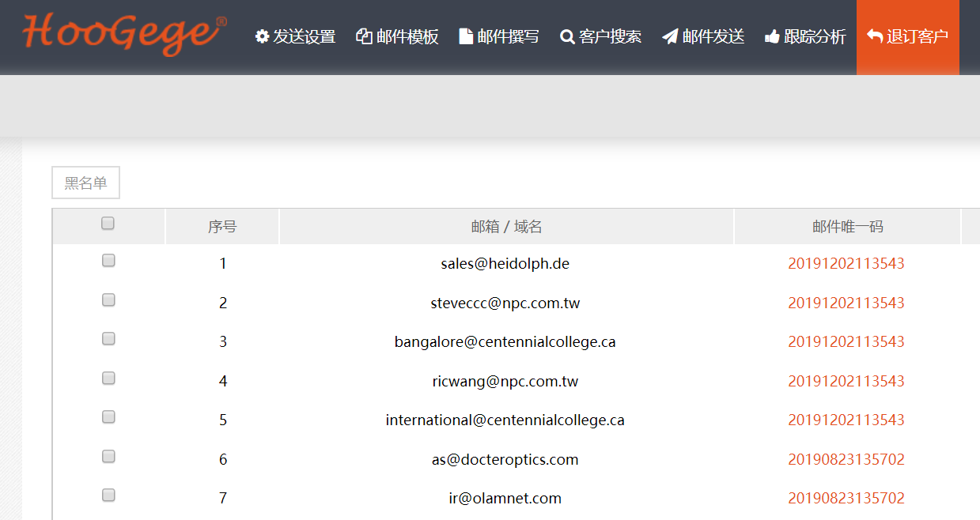Click the 序号 column header
Viewport: 980px width, 520px height.
coord(222,227)
